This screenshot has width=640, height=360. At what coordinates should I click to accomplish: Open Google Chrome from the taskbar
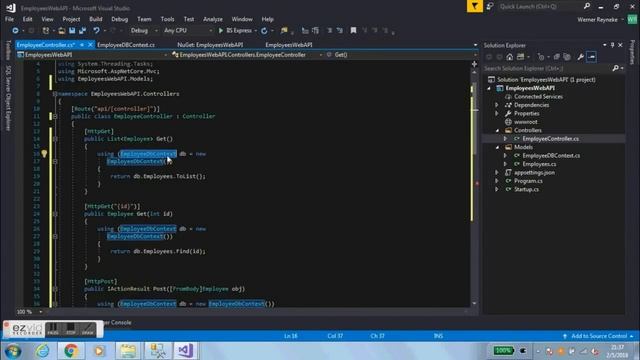coord(71,351)
